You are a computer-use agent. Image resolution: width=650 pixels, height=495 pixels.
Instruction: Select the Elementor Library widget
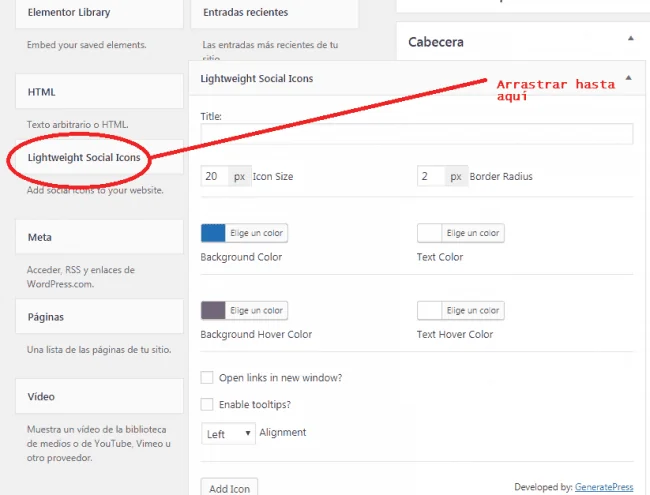pyautogui.click(x=99, y=13)
